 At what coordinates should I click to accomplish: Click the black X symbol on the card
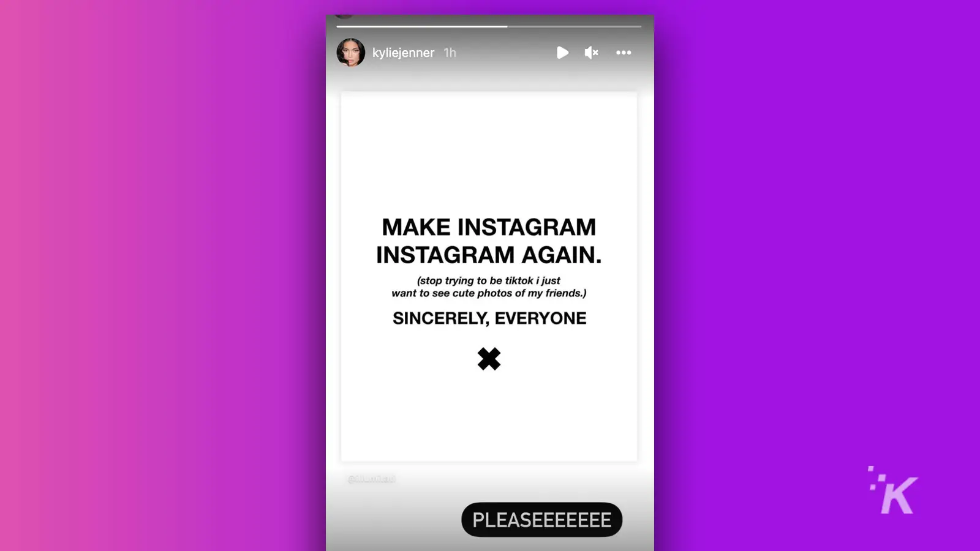point(489,359)
